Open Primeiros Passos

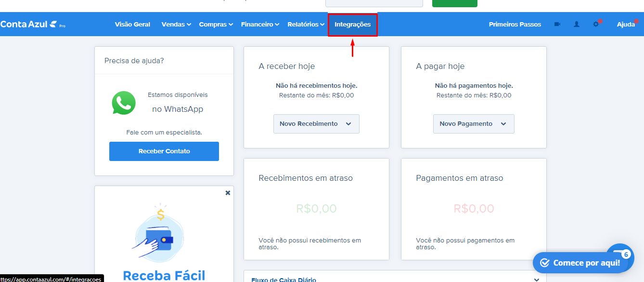(515, 24)
